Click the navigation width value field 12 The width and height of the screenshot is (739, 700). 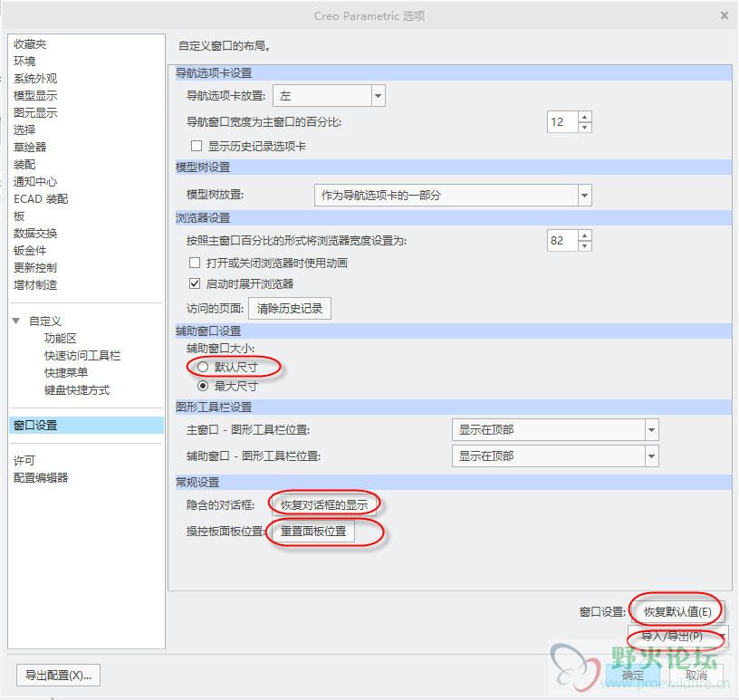click(x=562, y=122)
